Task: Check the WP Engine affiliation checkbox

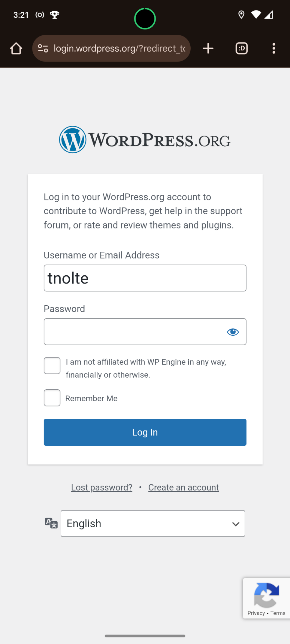Action: coord(52,366)
